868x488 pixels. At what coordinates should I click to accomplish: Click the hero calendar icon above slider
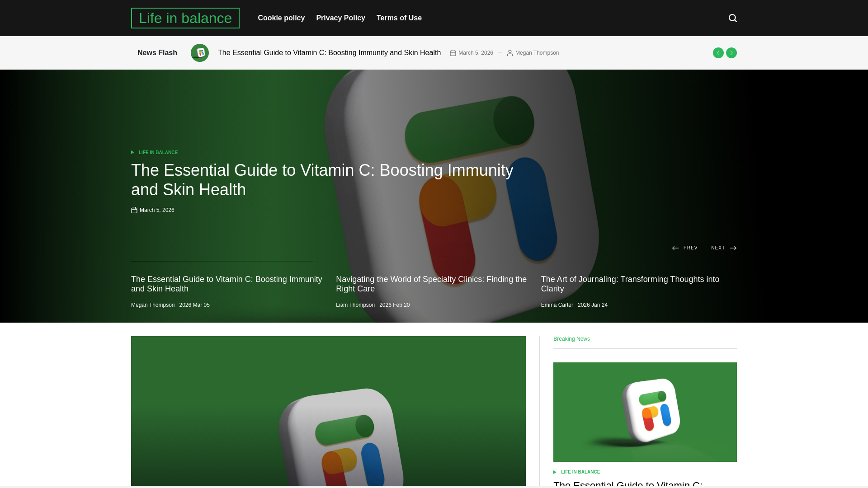coord(134,210)
